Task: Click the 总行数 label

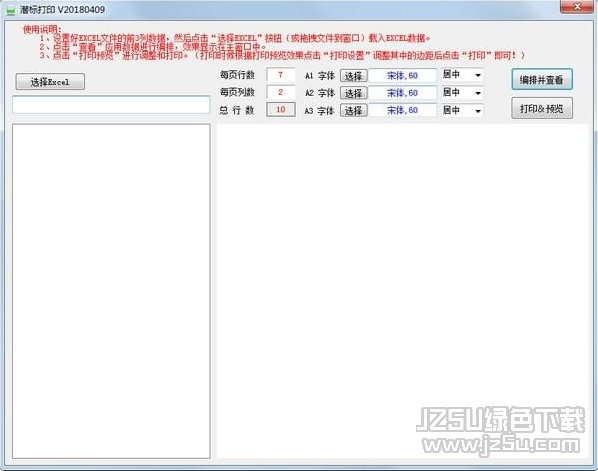Action: (237, 110)
